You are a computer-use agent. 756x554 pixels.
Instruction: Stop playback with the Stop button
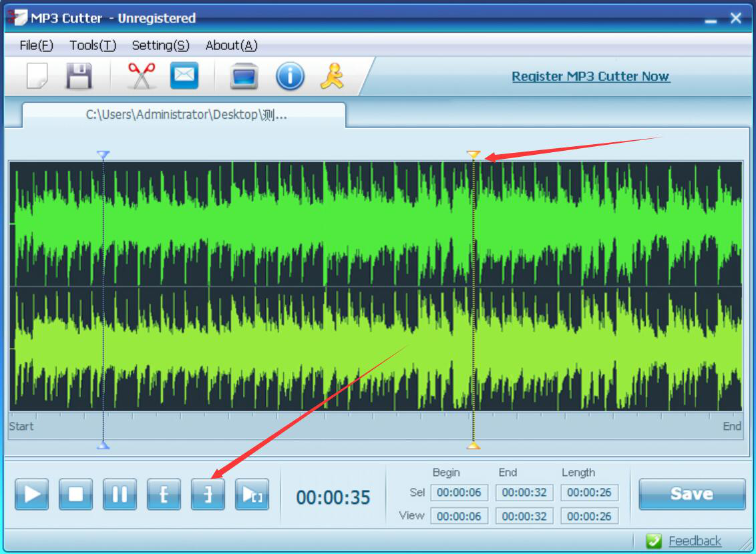[75, 495]
